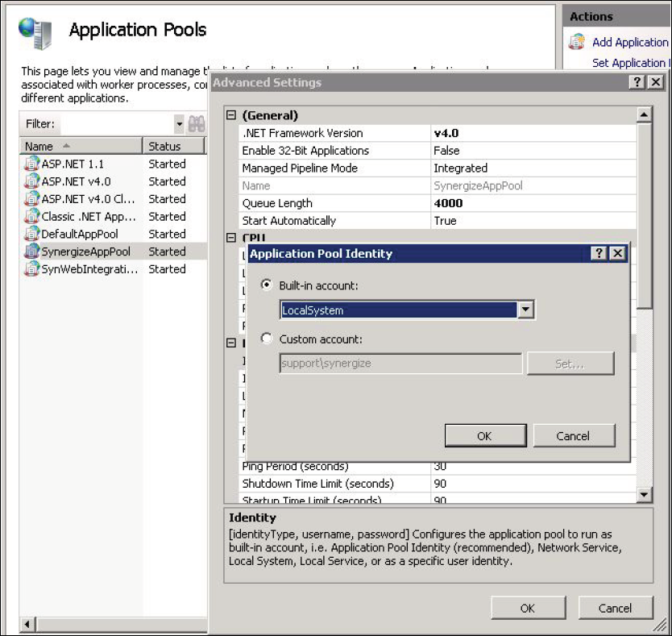Select the Custom account radio button
This screenshot has width=672, height=636.
point(266,339)
